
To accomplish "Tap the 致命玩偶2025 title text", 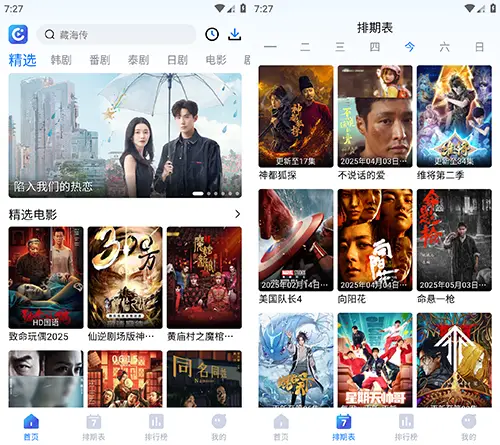I will pos(39,337).
